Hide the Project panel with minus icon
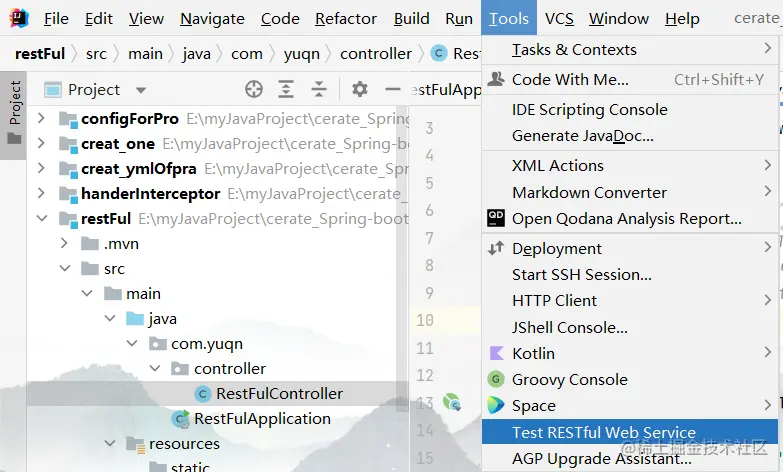Screen dimensions: 783x472 point(393,89)
